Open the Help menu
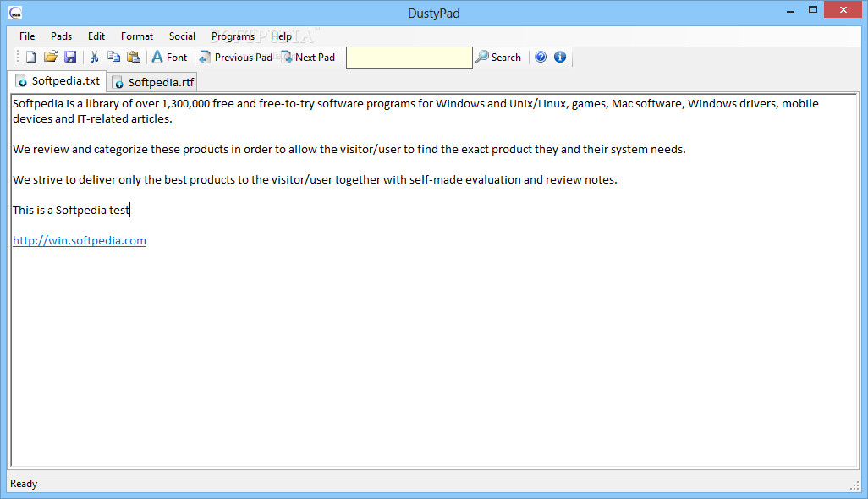The image size is (868, 499). coord(281,36)
